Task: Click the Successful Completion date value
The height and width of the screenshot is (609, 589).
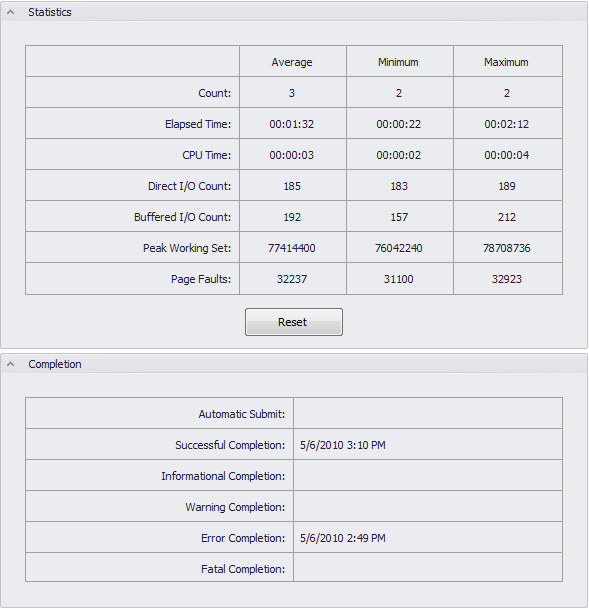Action: pos(343,445)
